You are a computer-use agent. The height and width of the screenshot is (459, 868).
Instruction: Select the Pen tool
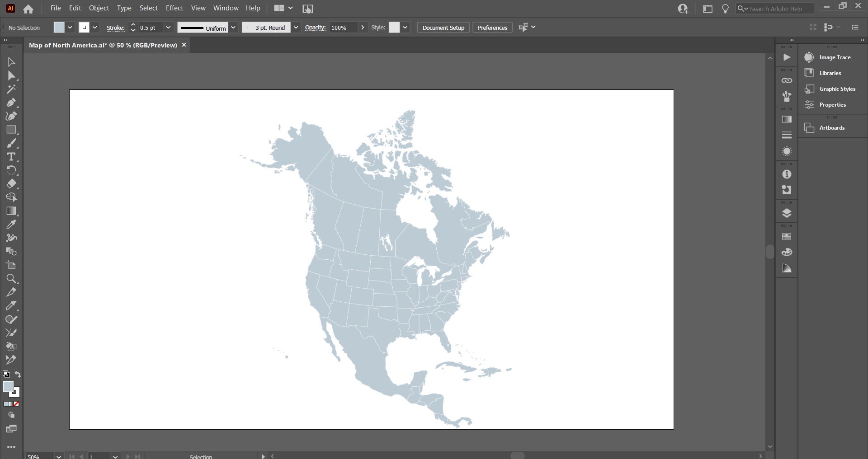tap(11, 103)
